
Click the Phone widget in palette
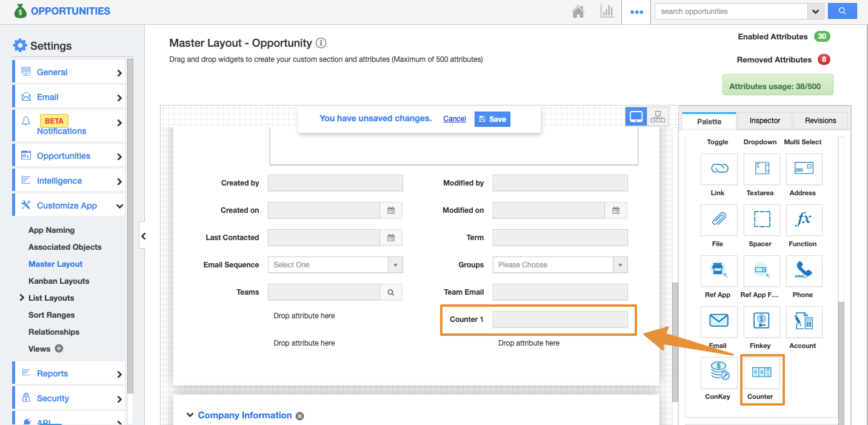click(804, 271)
